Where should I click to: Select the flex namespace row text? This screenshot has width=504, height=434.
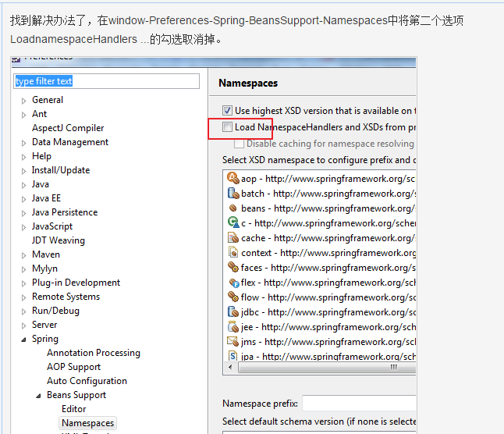[x=328, y=283]
